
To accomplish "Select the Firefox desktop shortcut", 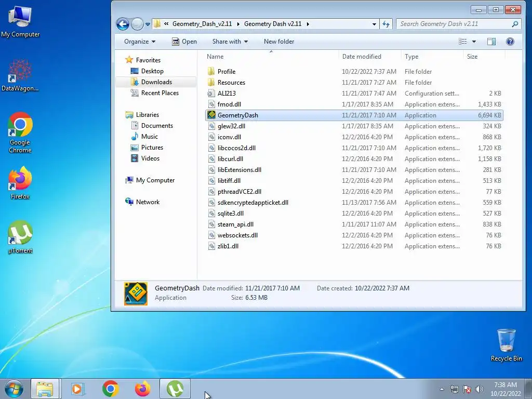I will (x=20, y=183).
